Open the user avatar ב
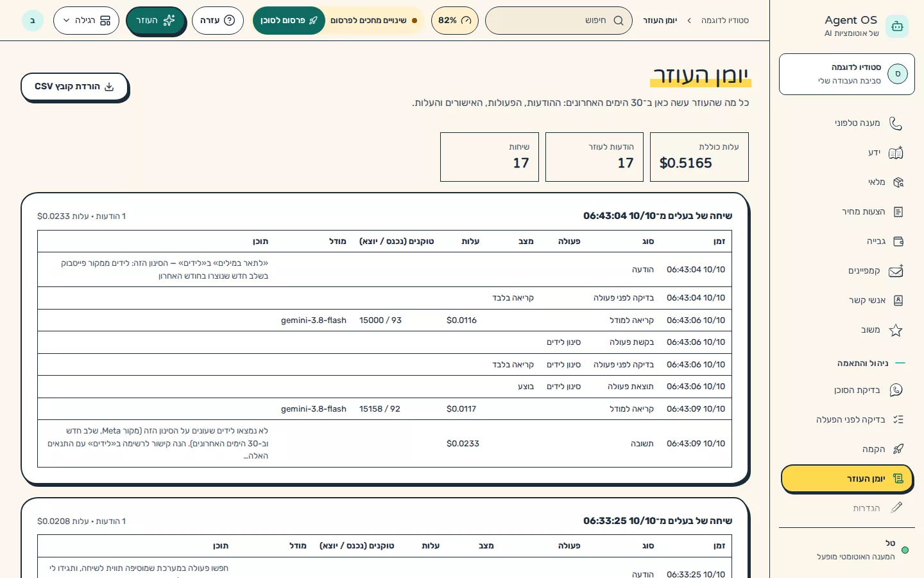Viewport: 924px width, 578px height. pos(33,21)
